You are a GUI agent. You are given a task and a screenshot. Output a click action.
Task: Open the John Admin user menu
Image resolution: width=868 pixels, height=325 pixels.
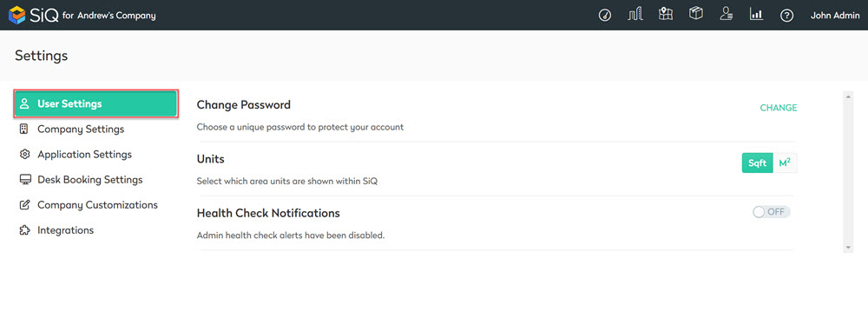click(x=835, y=16)
